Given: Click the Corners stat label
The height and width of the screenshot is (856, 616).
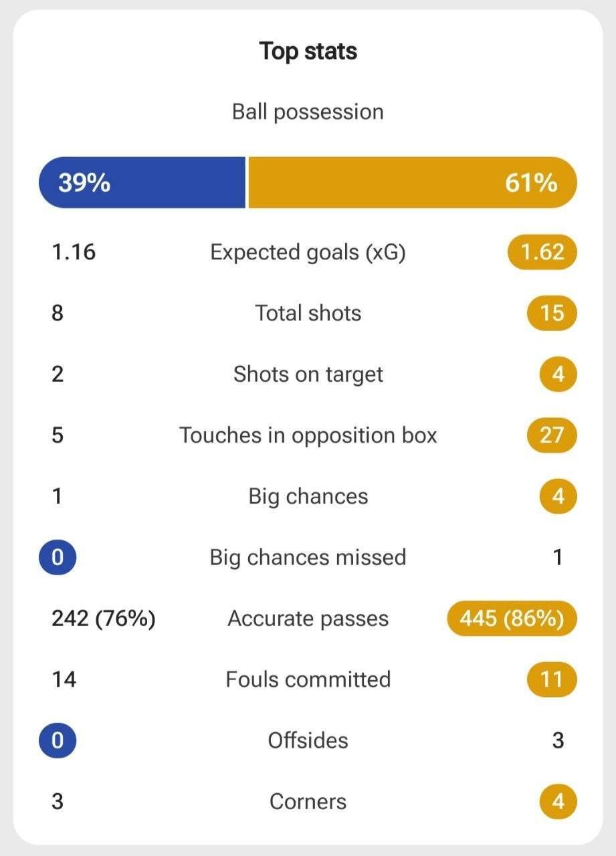Looking at the screenshot, I should tap(308, 801).
